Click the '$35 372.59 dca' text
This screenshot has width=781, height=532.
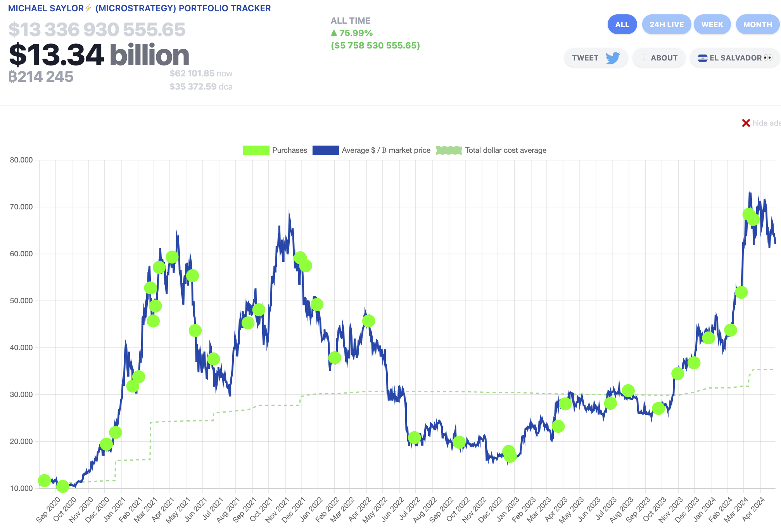(201, 86)
